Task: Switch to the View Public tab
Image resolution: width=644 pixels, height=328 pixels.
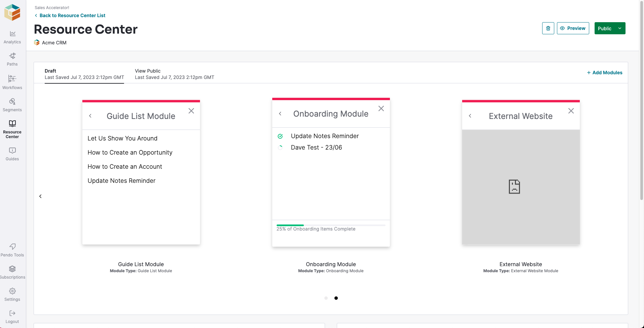Action: click(x=174, y=74)
